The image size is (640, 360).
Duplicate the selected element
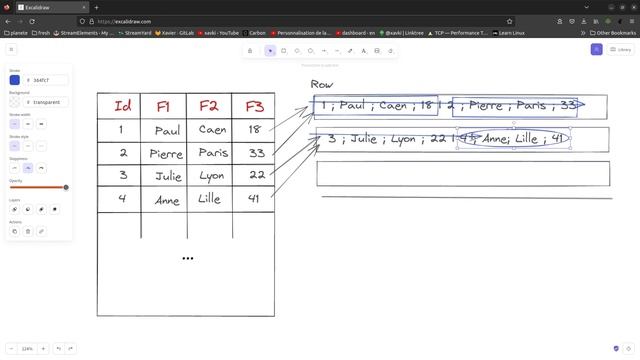14,231
